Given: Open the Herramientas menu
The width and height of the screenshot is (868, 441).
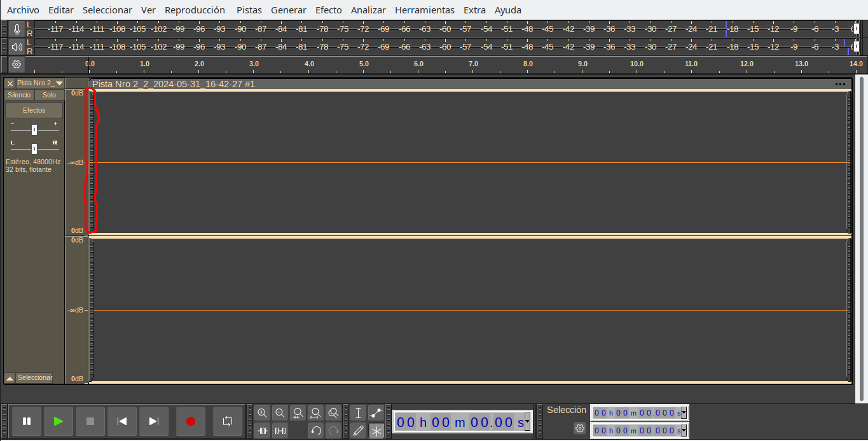Looking at the screenshot, I should click(424, 10).
